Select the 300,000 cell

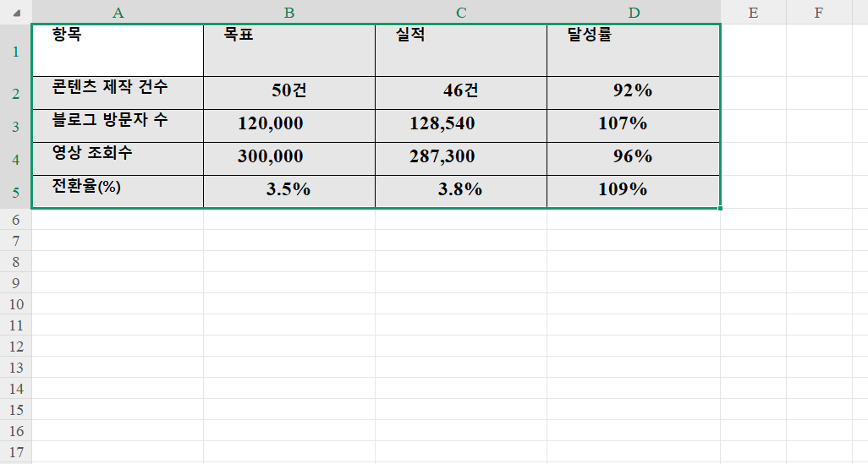click(x=289, y=159)
